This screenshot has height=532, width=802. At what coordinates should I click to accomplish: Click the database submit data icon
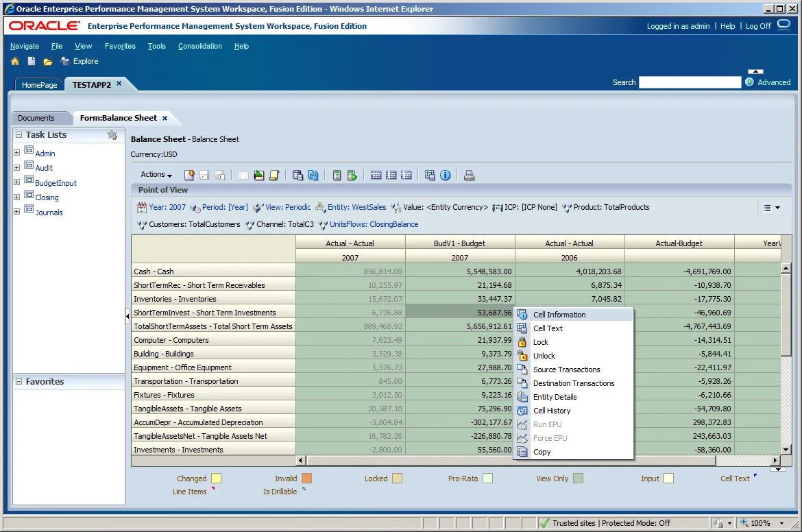tap(297, 176)
